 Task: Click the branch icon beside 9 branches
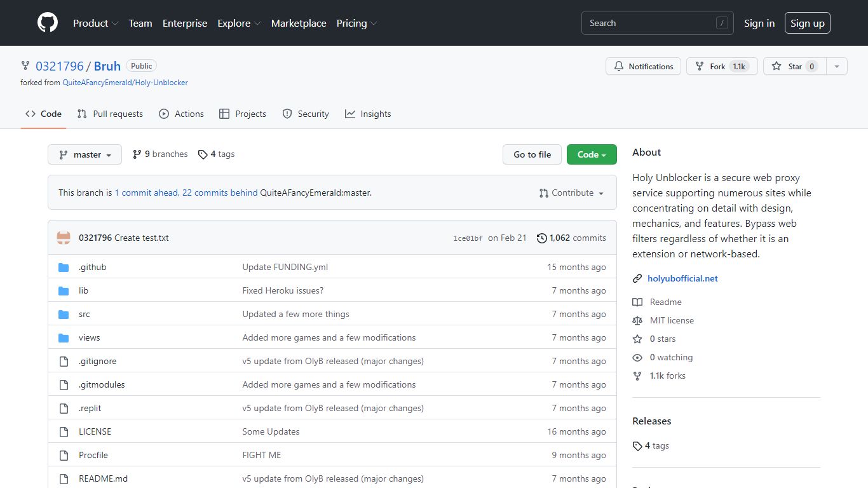pos(137,154)
